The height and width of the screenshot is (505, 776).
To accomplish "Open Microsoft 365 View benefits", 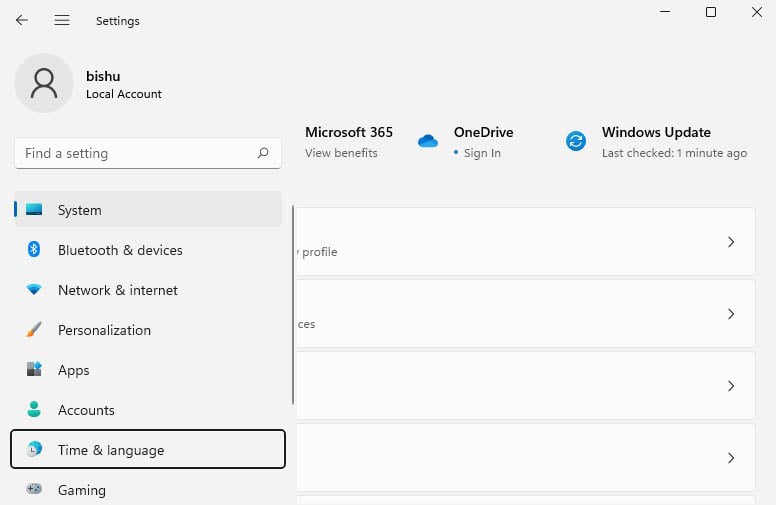I will tap(348, 142).
